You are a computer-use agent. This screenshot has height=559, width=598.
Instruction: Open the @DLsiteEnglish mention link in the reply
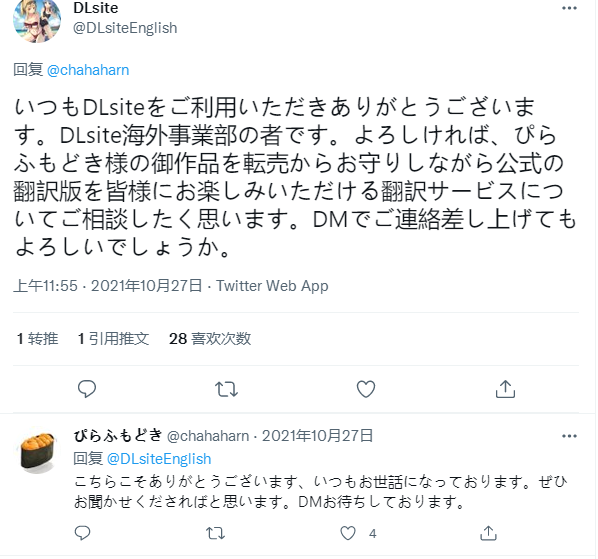click(x=159, y=459)
